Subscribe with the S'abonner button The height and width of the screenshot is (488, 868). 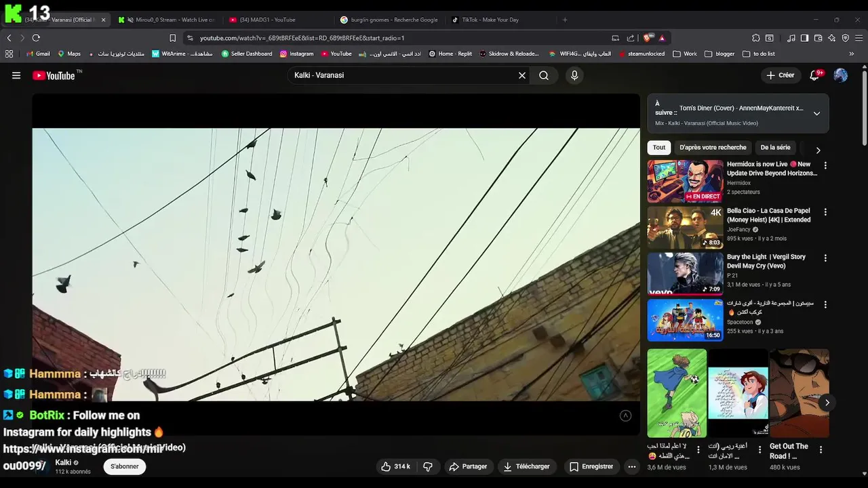(x=125, y=466)
